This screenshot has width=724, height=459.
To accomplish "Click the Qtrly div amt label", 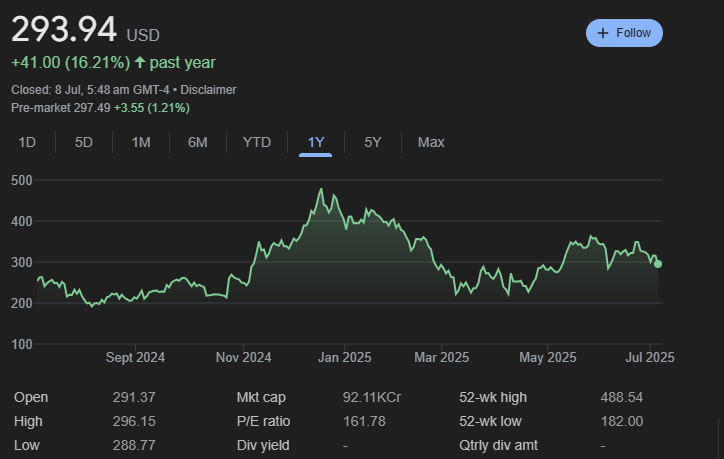I will click(x=498, y=445).
